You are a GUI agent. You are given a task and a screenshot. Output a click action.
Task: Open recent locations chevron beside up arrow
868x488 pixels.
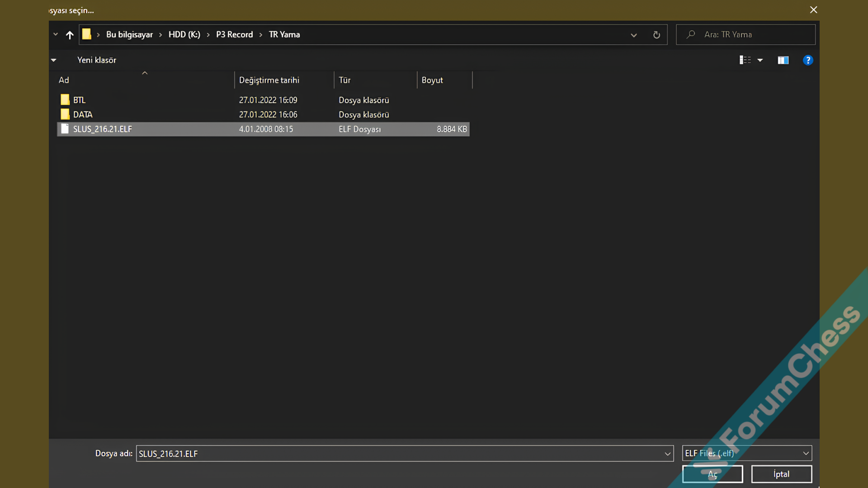(x=56, y=34)
